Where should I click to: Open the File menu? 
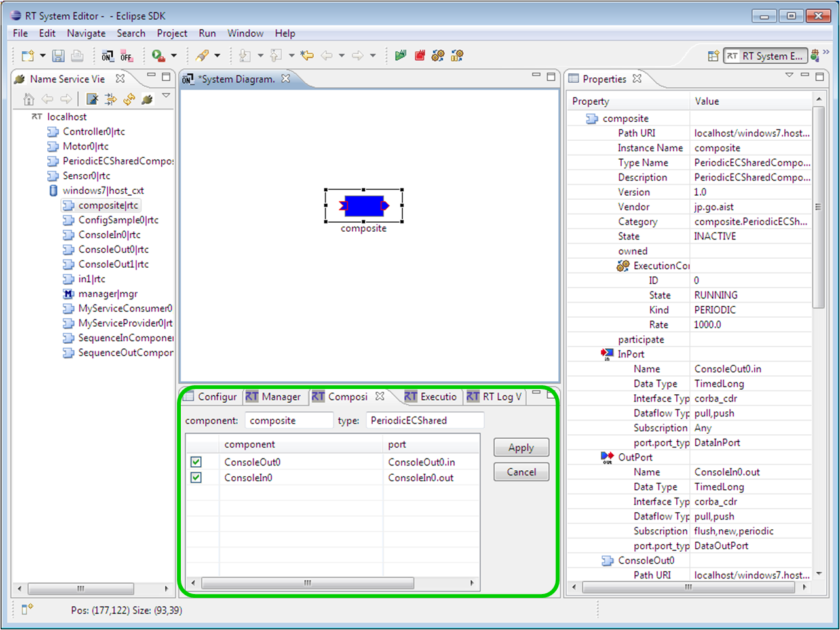tap(20, 33)
